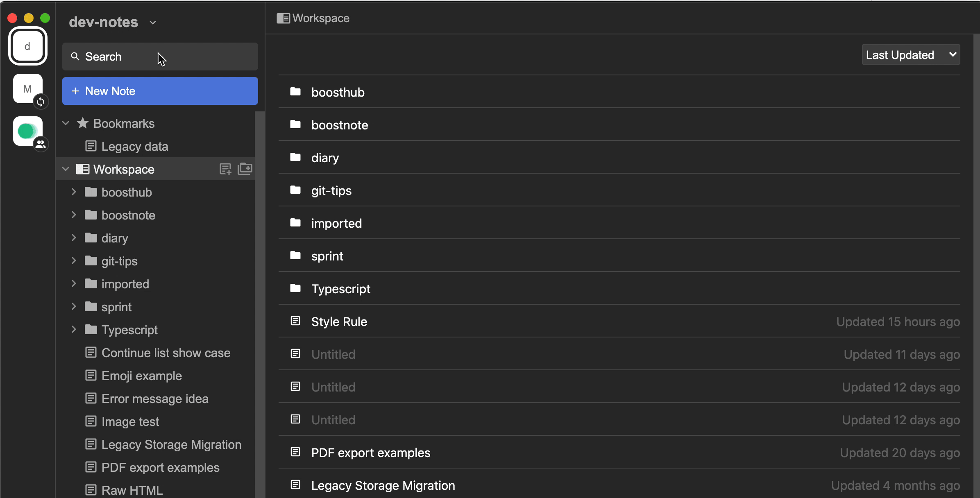Image resolution: width=980 pixels, height=498 pixels.
Task: Open the Last Updated sort dropdown
Action: point(910,55)
